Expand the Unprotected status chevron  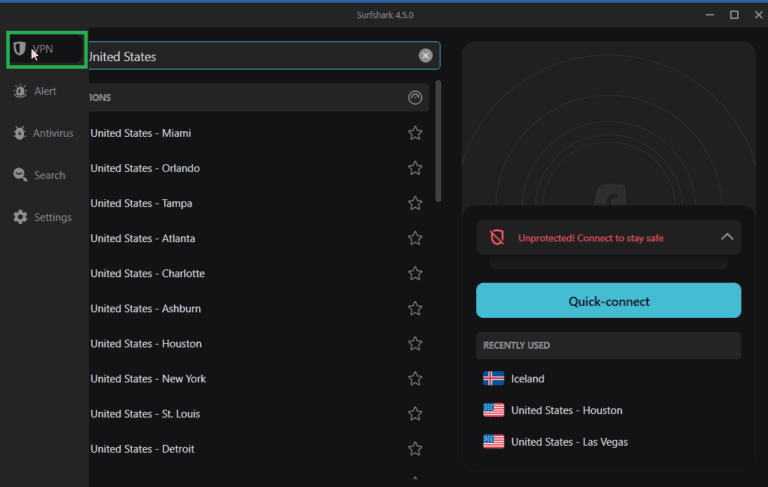(x=727, y=237)
